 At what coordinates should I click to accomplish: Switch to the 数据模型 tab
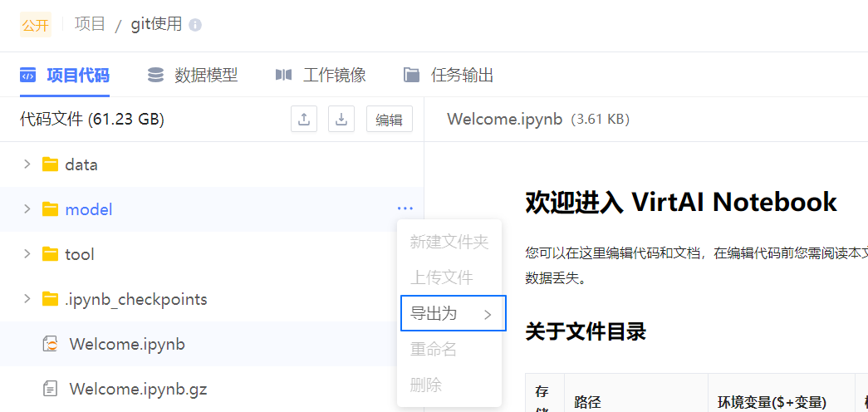pyautogui.click(x=193, y=76)
